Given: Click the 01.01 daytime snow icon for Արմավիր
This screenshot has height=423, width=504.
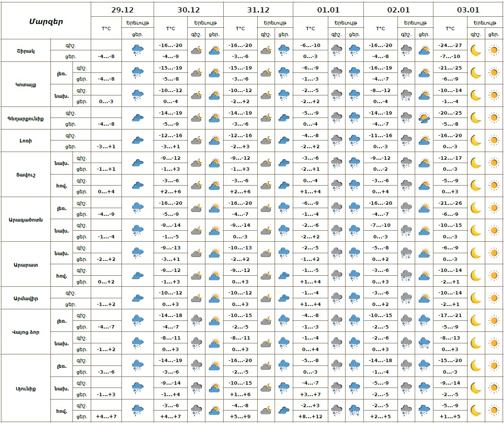Looking at the screenshot, I should (354, 298).
